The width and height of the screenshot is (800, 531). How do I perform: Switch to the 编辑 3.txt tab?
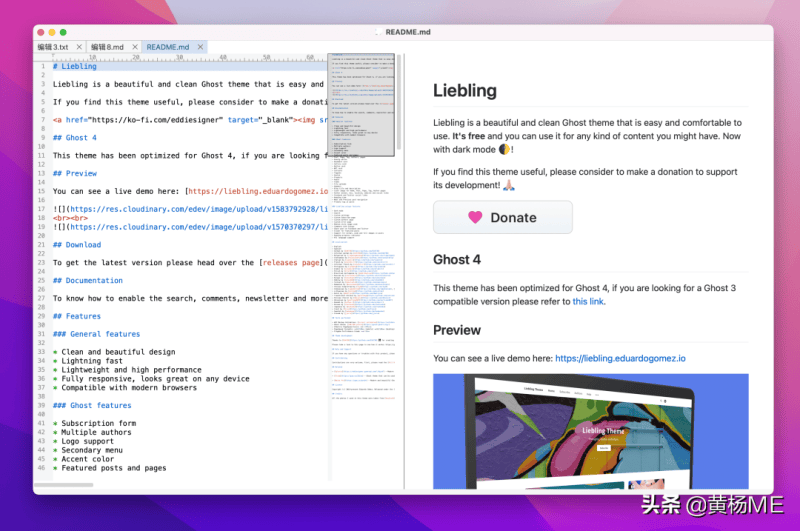pos(54,47)
